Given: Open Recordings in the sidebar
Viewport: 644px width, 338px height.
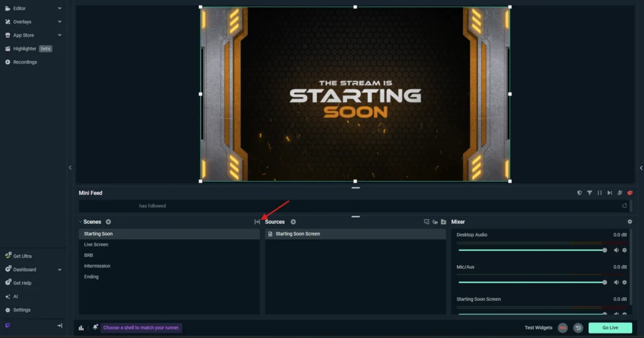Looking at the screenshot, I should coord(25,62).
